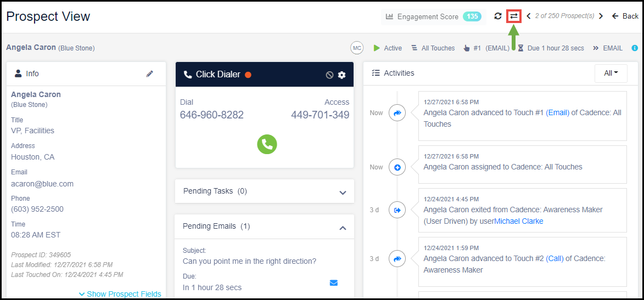644x300 pixels.
Task: Open the Engagement Score widget
Action: pyautogui.click(x=433, y=17)
